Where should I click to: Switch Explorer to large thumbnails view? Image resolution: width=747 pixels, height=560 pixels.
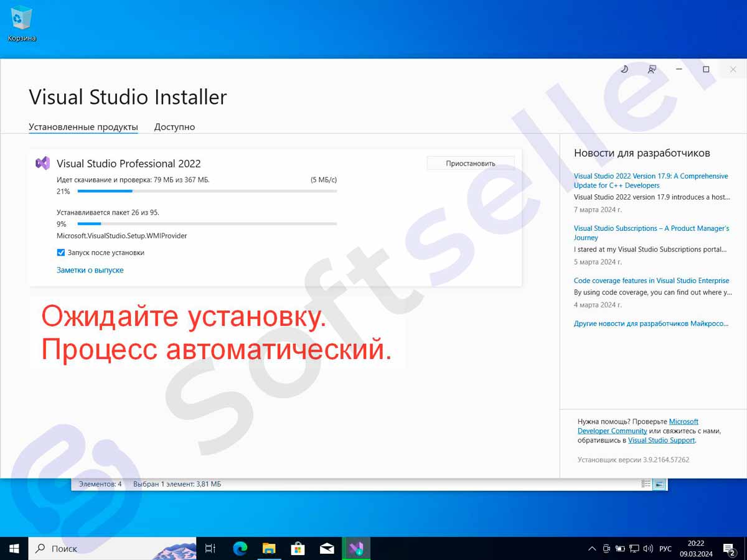click(659, 484)
